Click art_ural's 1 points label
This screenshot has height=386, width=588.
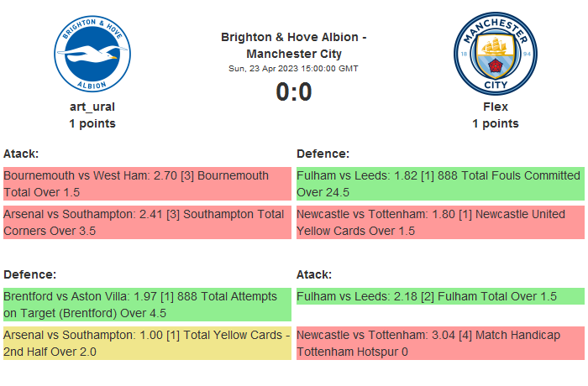click(x=92, y=123)
